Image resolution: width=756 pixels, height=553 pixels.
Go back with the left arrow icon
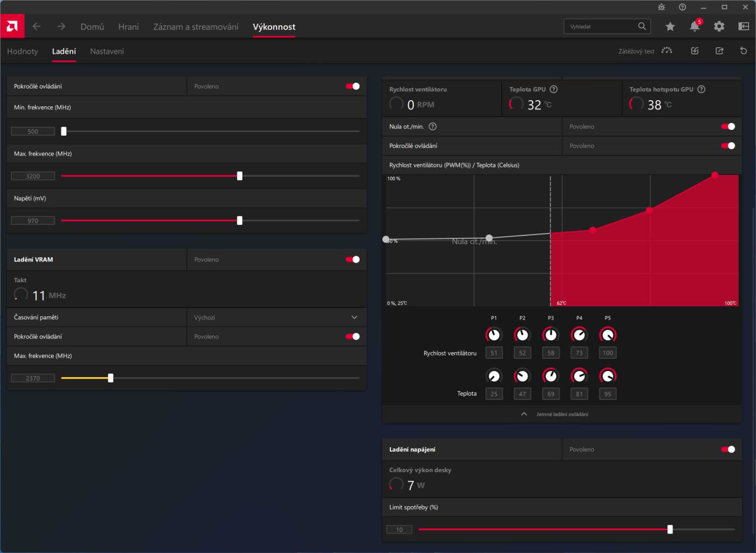tap(36, 26)
